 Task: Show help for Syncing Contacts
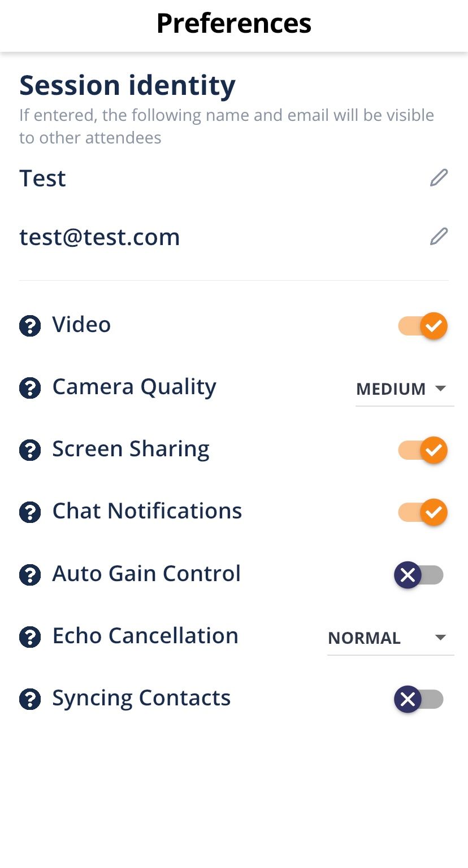point(30,700)
